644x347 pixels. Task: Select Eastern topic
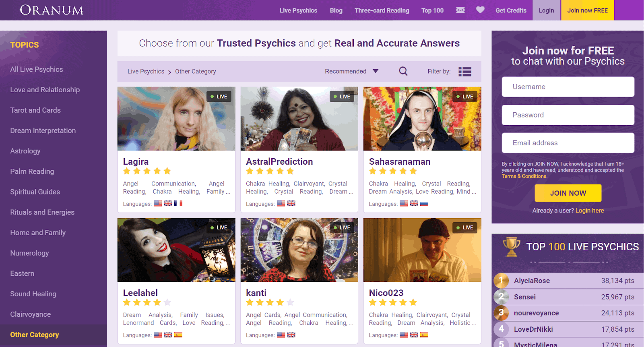coord(22,273)
